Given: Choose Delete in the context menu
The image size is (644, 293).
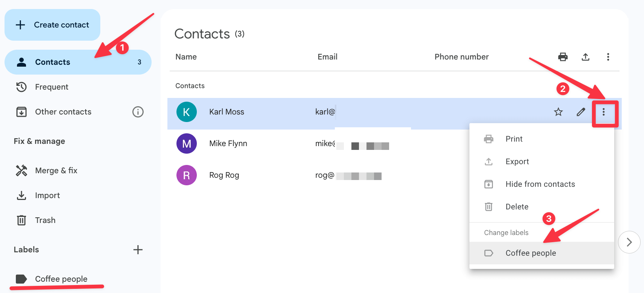Looking at the screenshot, I should pyautogui.click(x=542, y=207).
